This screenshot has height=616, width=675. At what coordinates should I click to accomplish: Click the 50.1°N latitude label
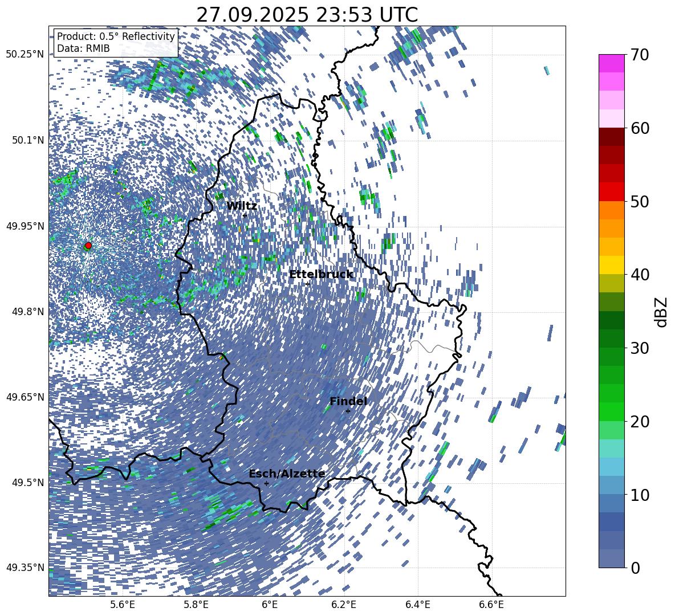pyautogui.click(x=27, y=140)
